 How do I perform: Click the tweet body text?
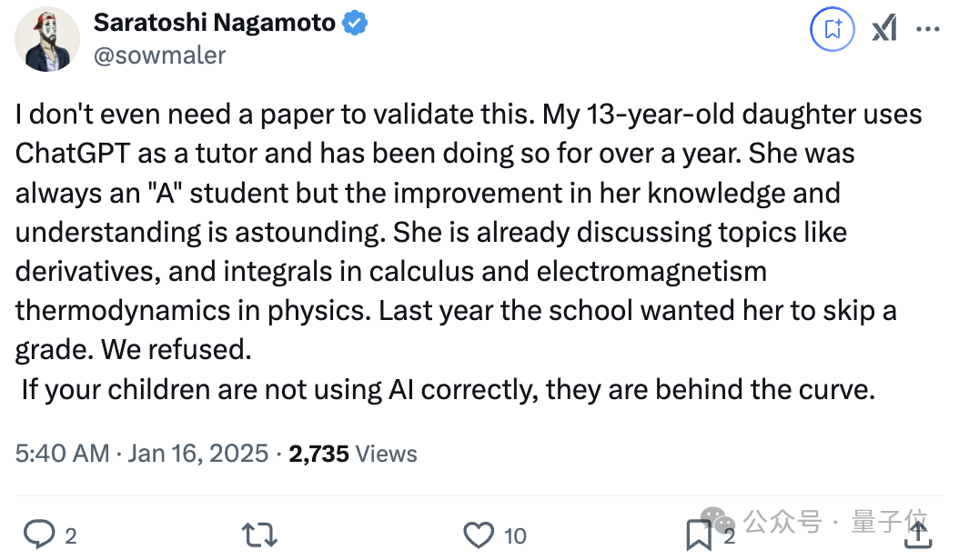469,251
